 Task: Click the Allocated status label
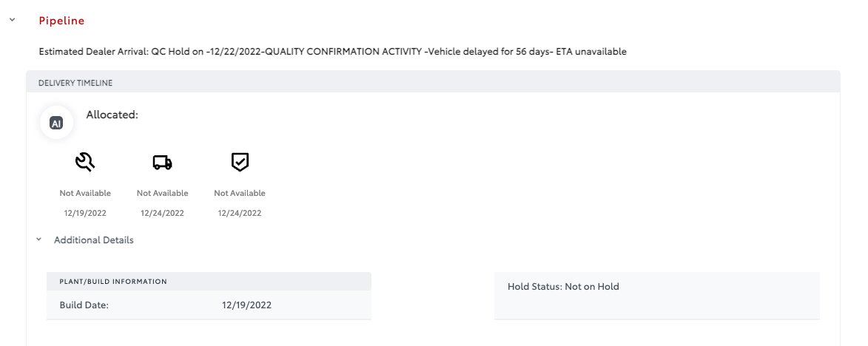pos(112,115)
